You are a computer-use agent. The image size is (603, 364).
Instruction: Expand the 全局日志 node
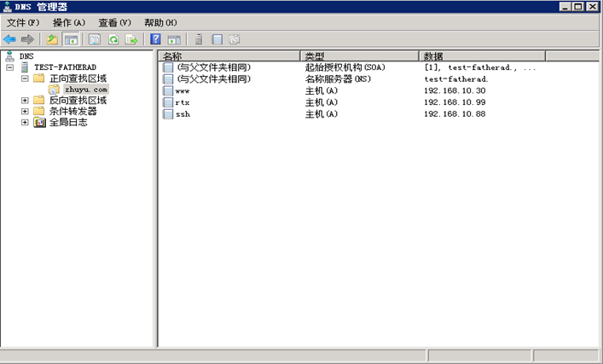point(25,123)
